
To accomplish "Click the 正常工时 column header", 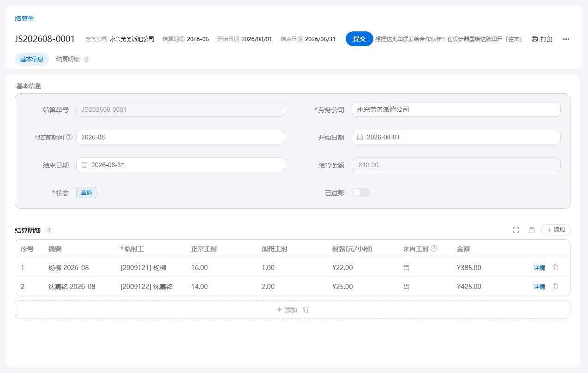I will tap(204, 249).
